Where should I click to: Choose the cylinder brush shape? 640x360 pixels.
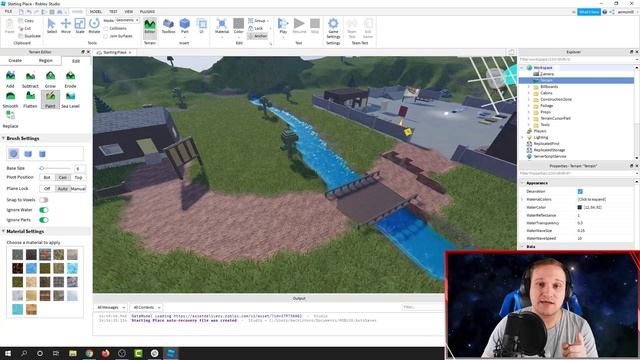(42, 154)
